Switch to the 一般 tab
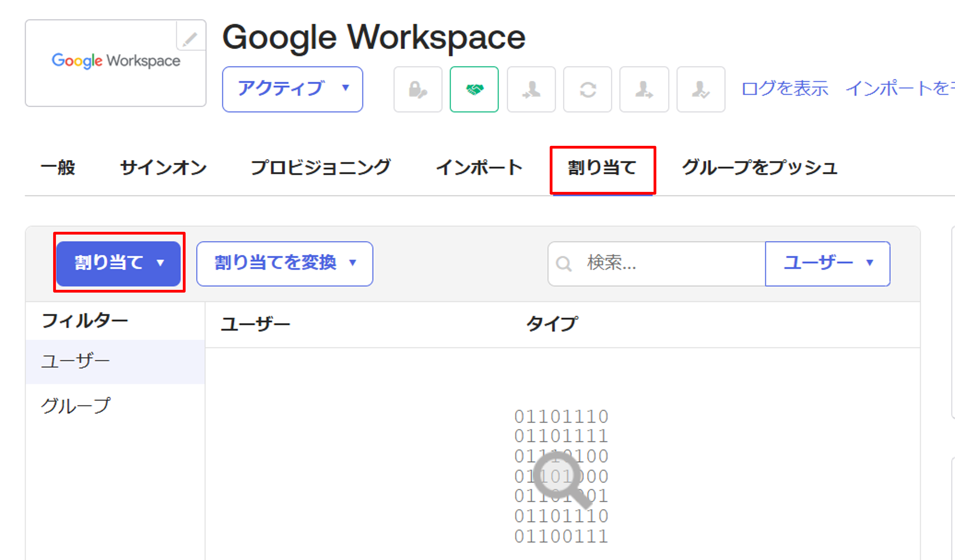Image resolution: width=955 pixels, height=560 pixels. click(58, 167)
